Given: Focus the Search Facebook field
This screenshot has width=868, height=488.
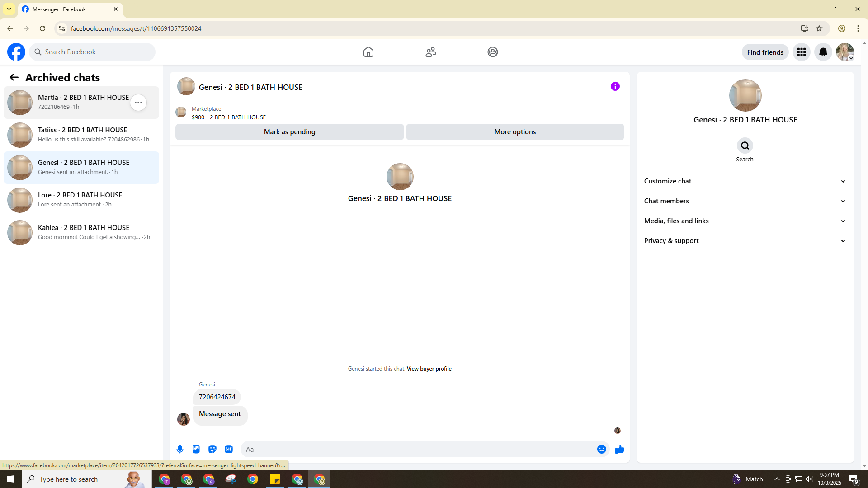Looking at the screenshot, I should point(92,52).
